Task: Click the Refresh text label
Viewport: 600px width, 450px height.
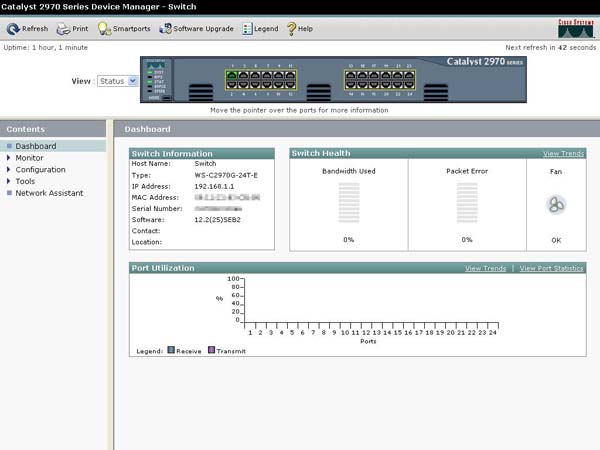Action: [x=35, y=29]
